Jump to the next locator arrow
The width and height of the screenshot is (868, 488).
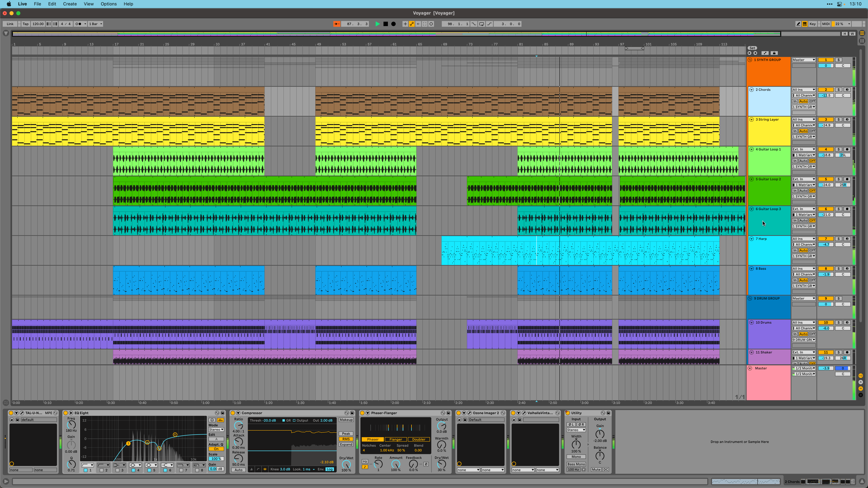755,53
